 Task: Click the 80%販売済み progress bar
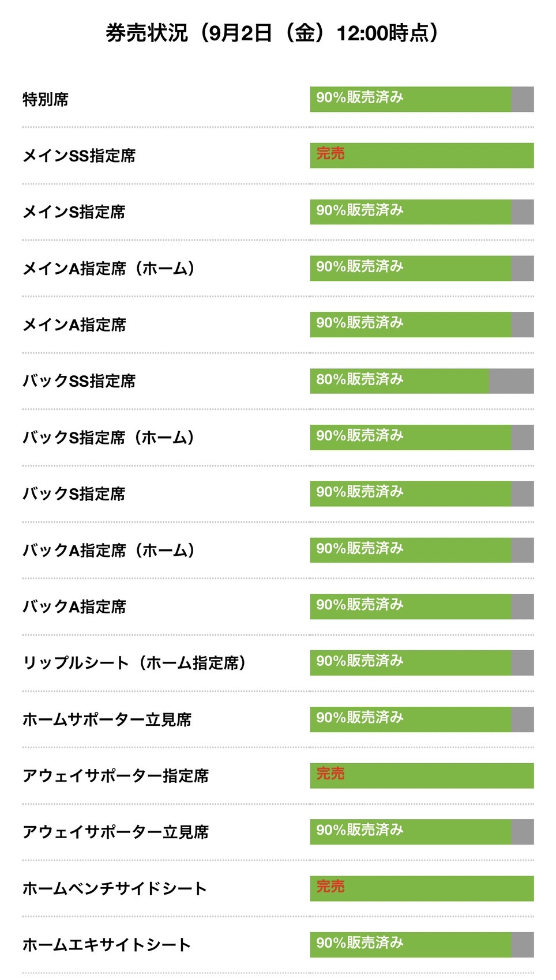[x=422, y=381]
